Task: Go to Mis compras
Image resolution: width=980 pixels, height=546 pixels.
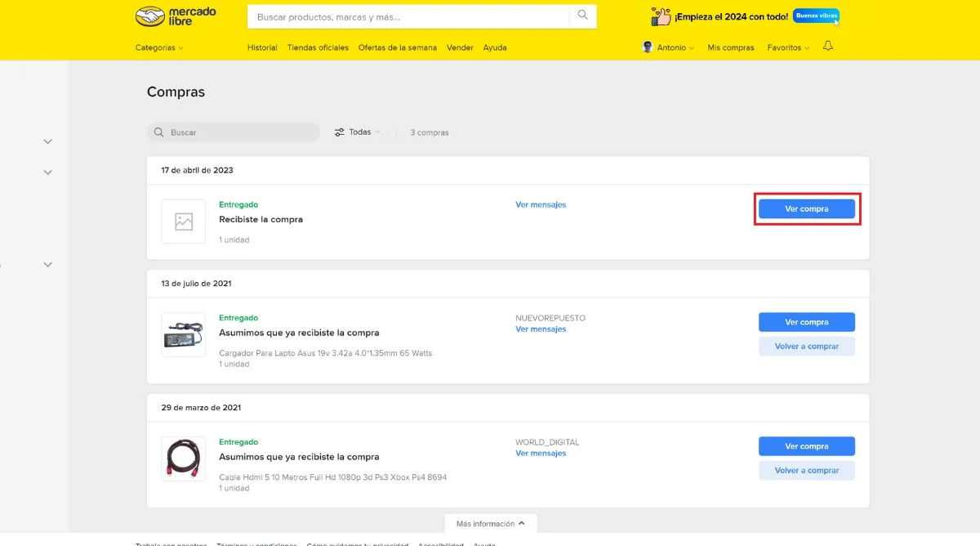Action: click(730, 47)
